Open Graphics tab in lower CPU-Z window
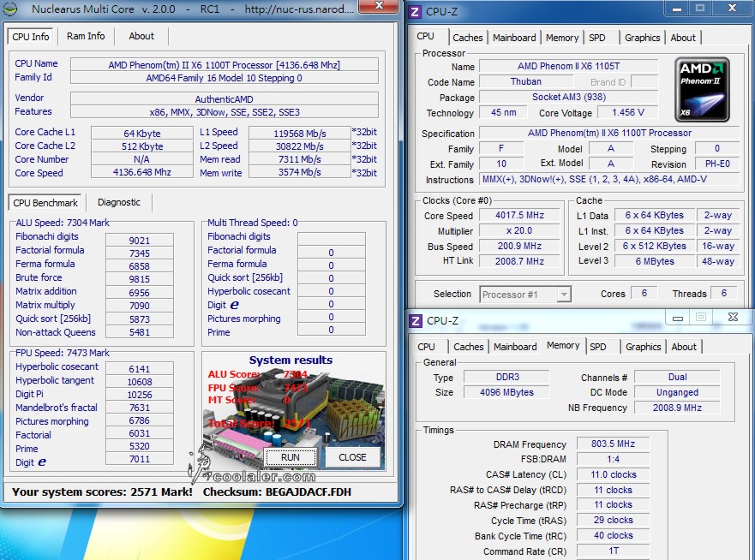 tap(644, 347)
